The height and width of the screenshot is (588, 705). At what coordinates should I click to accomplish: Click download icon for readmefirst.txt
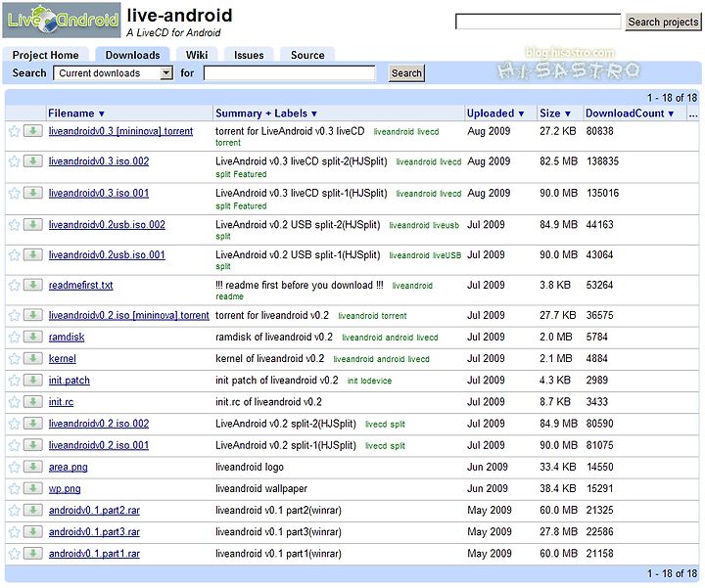coord(33,285)
